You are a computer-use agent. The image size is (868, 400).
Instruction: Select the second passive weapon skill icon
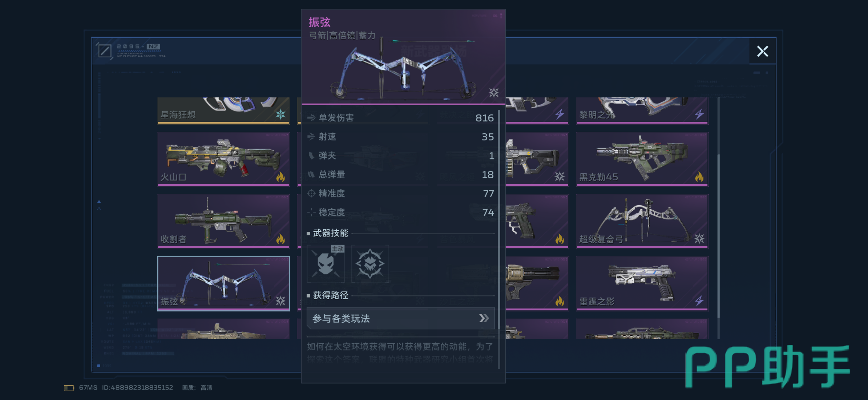point(370,264)
